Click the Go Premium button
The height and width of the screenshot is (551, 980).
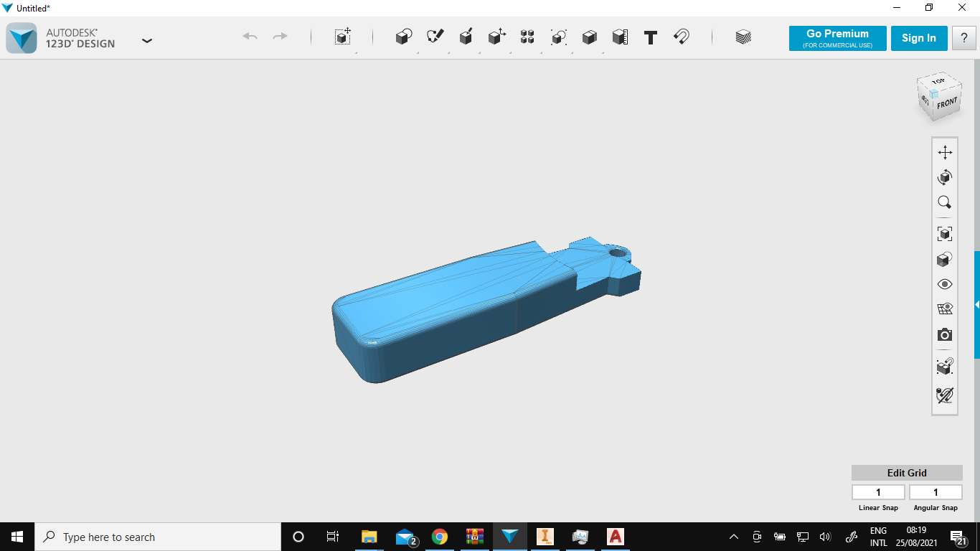(837, 38)
